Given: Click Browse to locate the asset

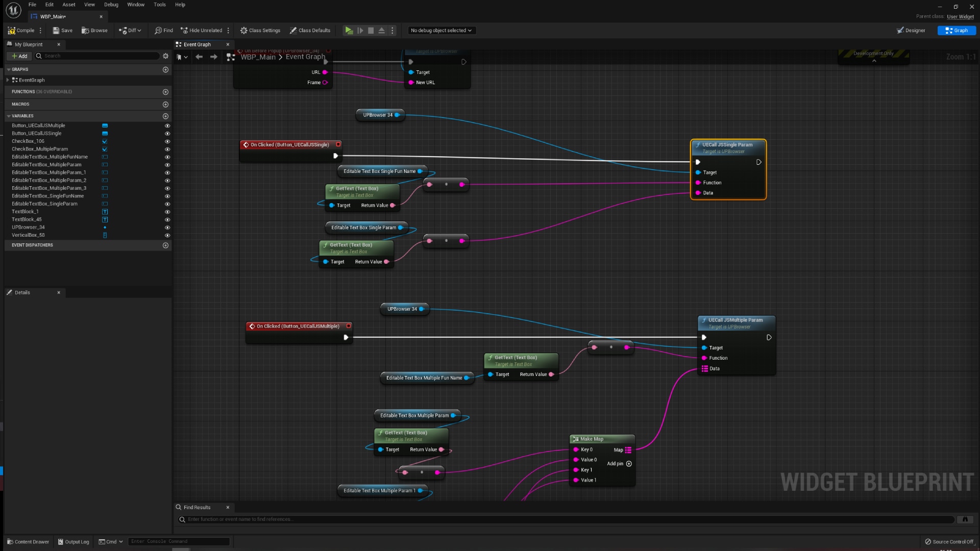Looking at the screenshot, I should click(x=94, y=31).
